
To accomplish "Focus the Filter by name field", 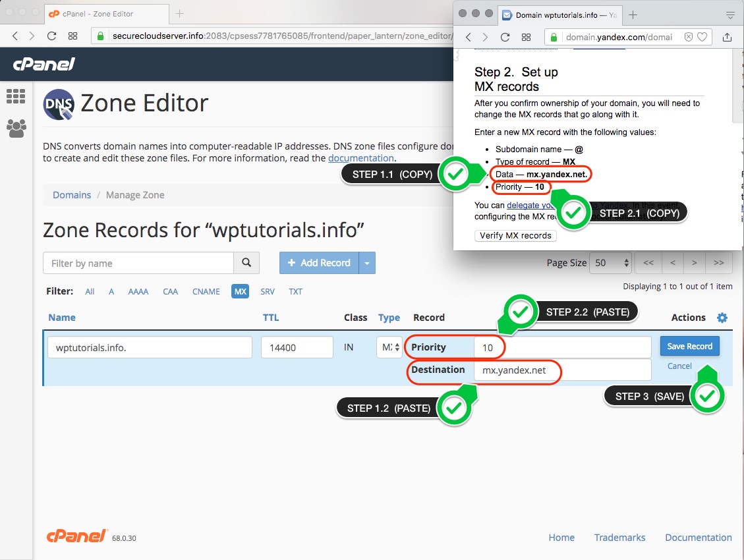I will pyautogui.click(x=138, y=263).
